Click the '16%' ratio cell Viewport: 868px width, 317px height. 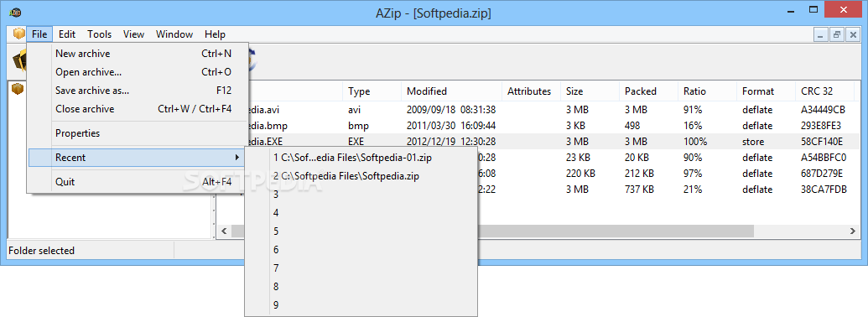693,126
